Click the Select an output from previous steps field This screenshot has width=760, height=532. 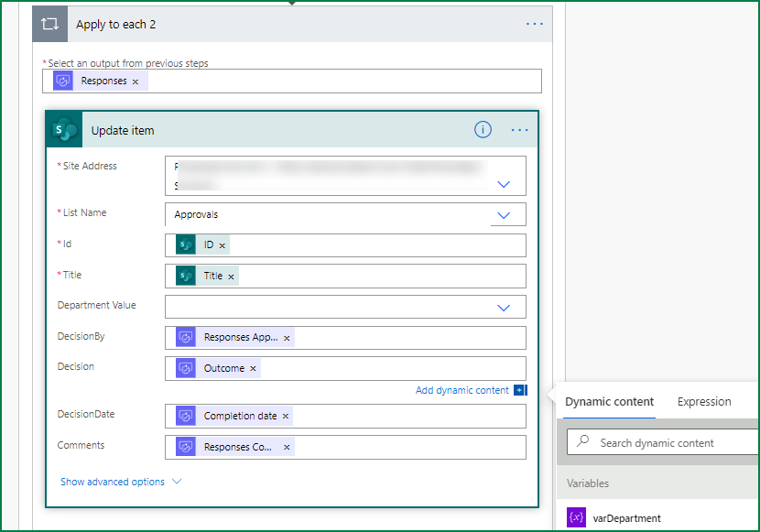click(x=292, y=81)
